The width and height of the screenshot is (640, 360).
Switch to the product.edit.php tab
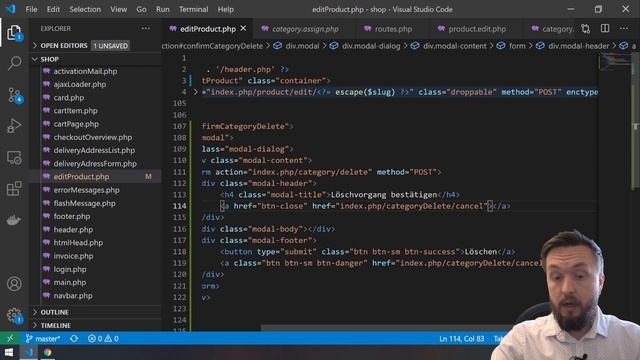pyautogui.click(x=477, y=29)
